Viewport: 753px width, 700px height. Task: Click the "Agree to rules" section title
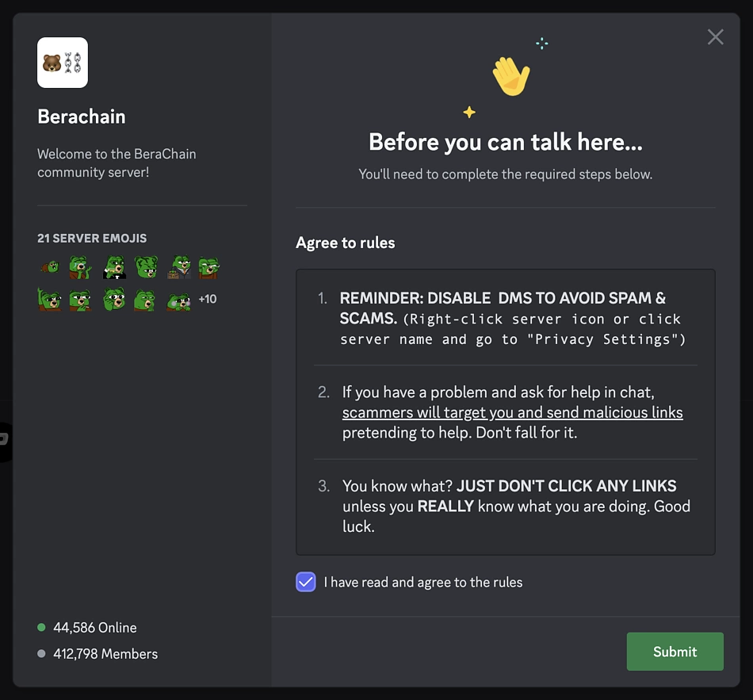pyautogui.click(x=346, y=243)
